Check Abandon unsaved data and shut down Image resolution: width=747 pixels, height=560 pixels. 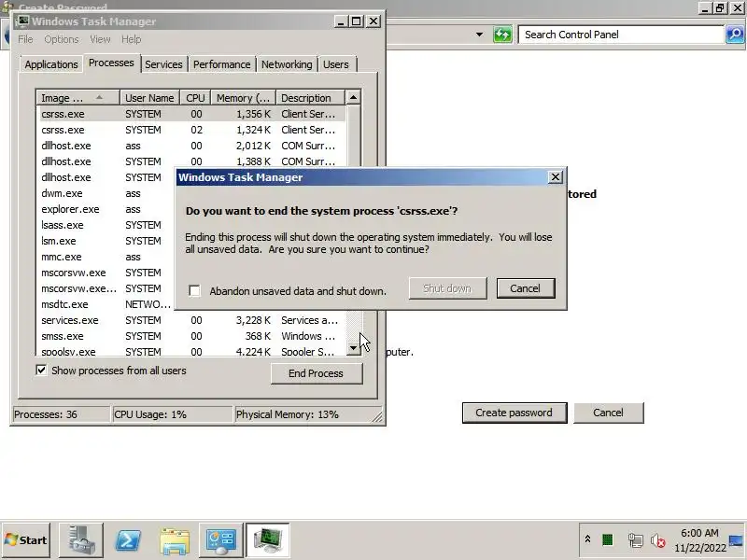tap(194, 290)
